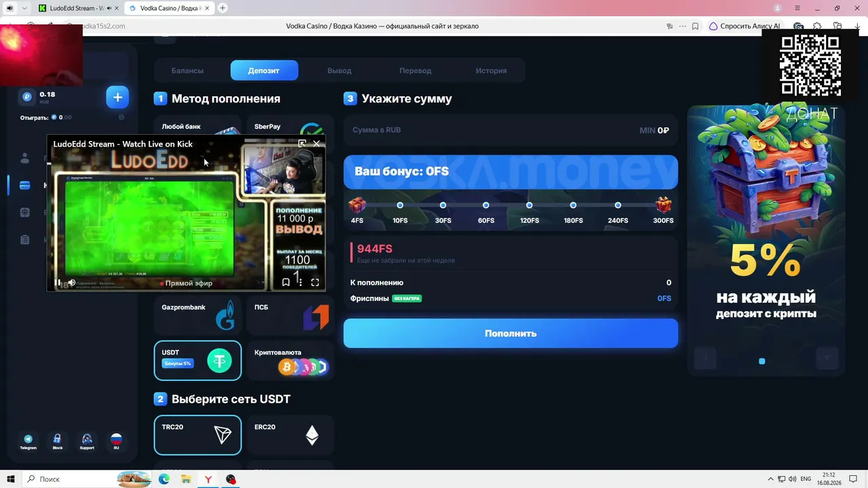
Task: Pause the LudoEdd stream video
Action: tap(58, 283)
